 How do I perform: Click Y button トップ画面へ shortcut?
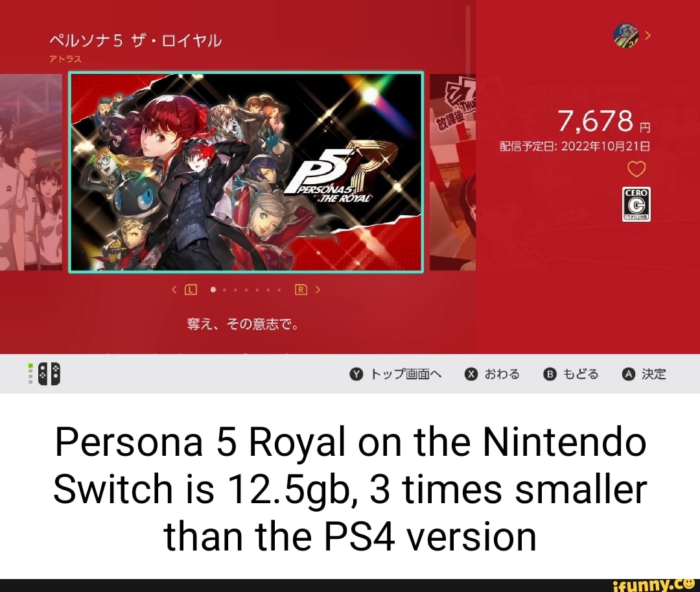(x=395, y=374)
